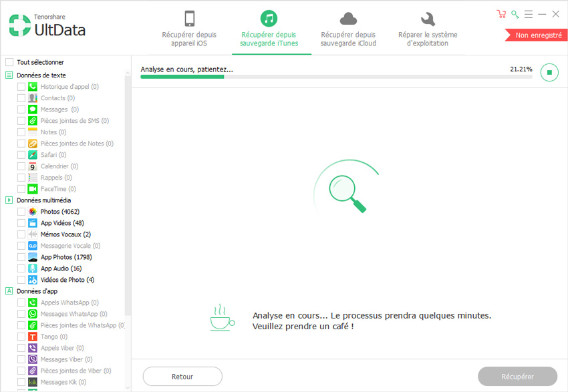Select Pièces jointes de Notes (0) row
The width and height of the screenshot is (568, 392).
point(65,144)
